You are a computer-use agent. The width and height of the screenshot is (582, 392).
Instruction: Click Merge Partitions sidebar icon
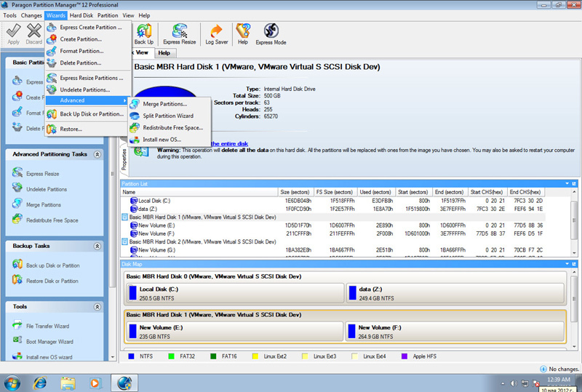coord(17,204)
